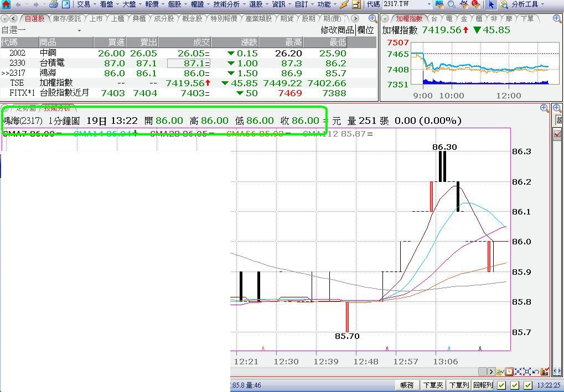The height and width of the screenshot is (392, 564).
Task: Open the 大盤 menu dropdown
Action: click(132, 4)
